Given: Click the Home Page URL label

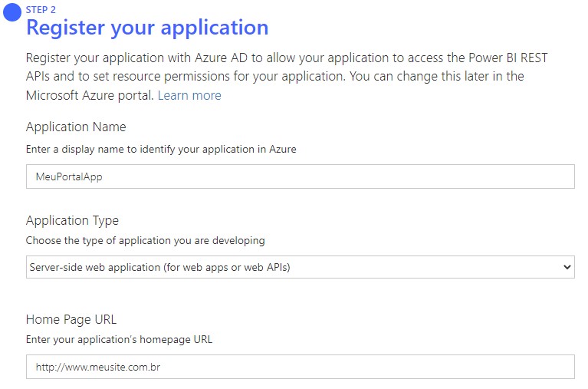Looking at the screenshot, I should 71,319.
